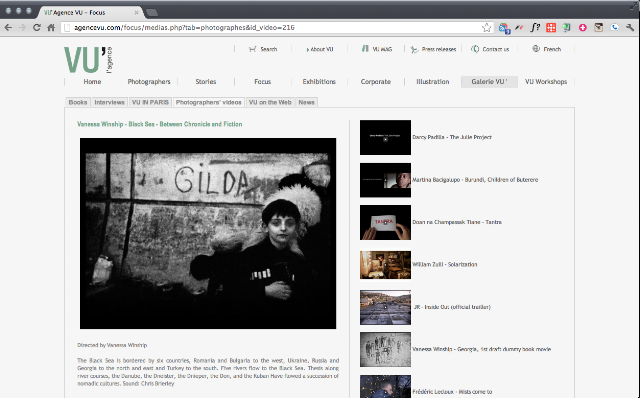Open the Home menu item
This screenshot has width=640, height=398.
coord(92,82)
